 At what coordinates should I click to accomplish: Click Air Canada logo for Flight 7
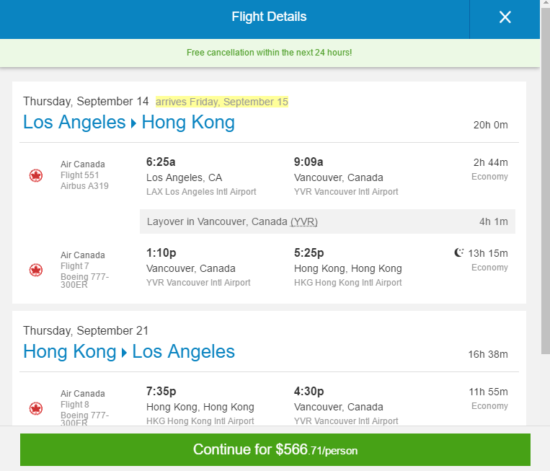(x=36, y=270)
